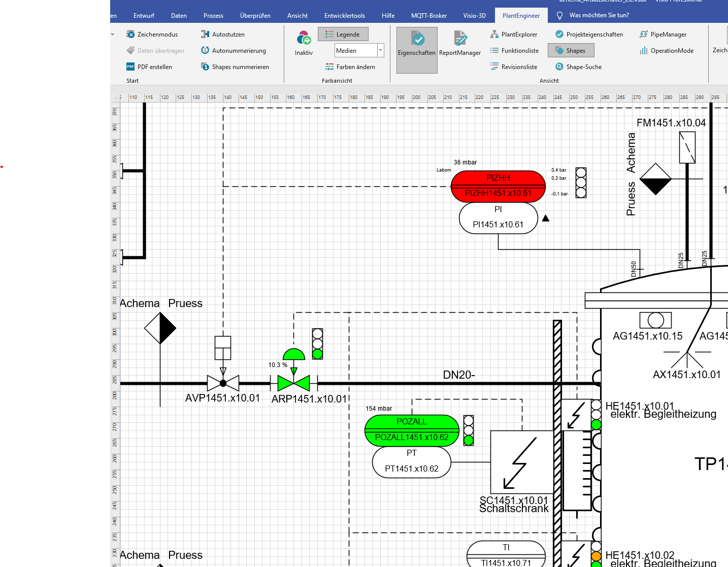728x567 pixels.
Task: Open the Funktionsliste
Action: (514, 51)
